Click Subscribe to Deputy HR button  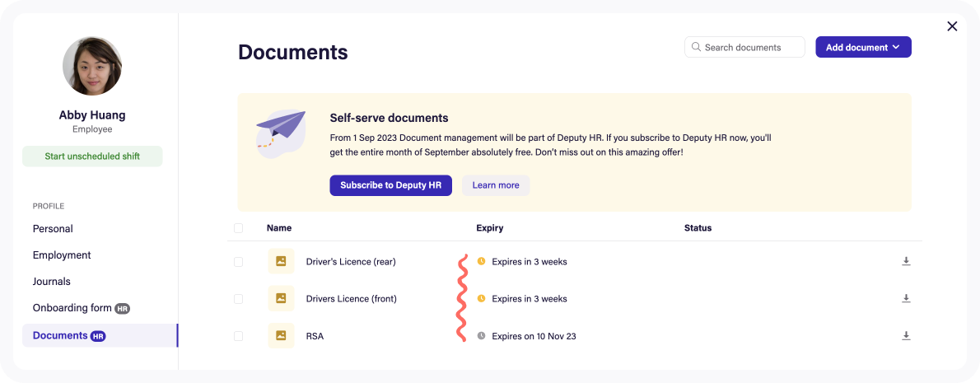tap(390, 185)
